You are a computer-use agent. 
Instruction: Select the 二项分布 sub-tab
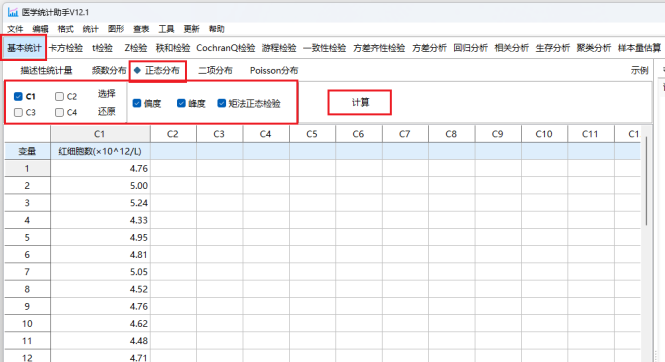pos(215,70)
